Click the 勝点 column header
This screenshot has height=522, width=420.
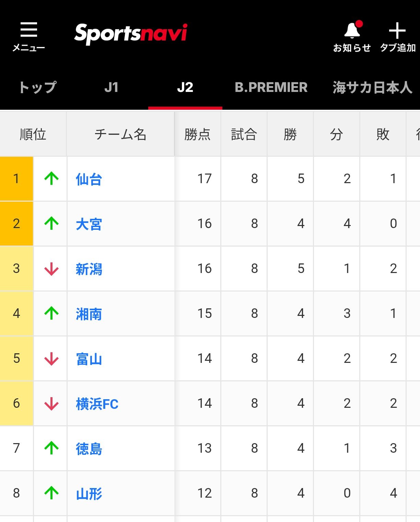click(x=198, y=134)
